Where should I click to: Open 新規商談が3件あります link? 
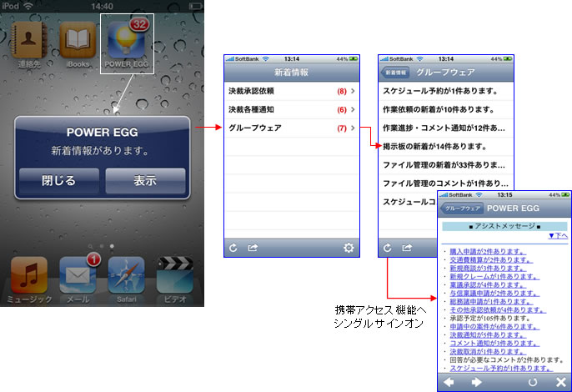pos(488,269)
